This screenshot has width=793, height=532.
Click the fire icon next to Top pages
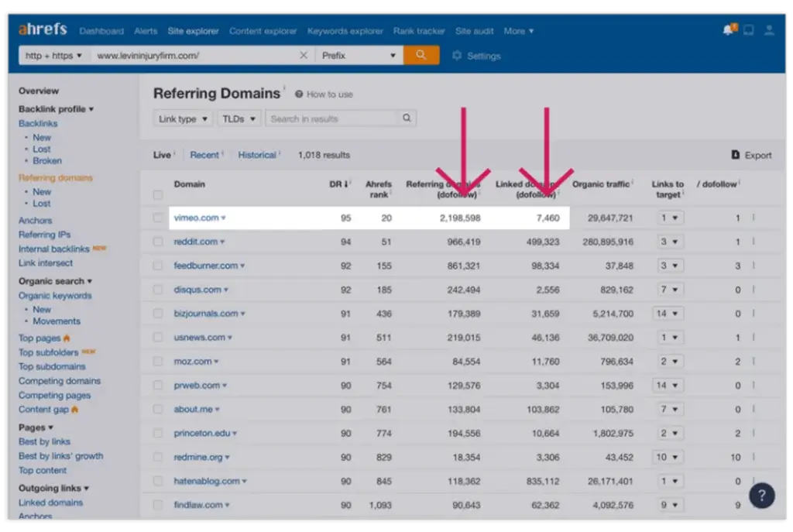[x=67, y=338]
